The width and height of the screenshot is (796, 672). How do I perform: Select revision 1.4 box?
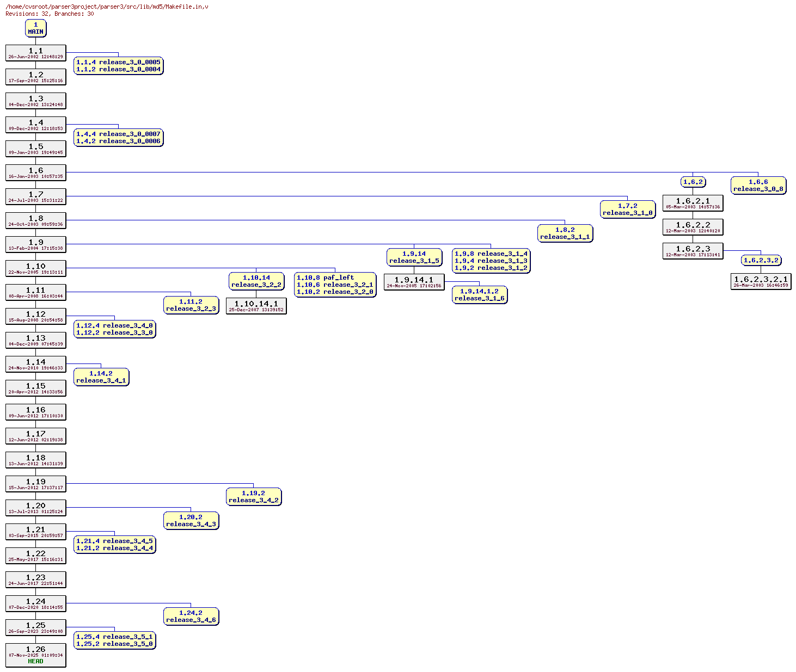click(36, 125)
